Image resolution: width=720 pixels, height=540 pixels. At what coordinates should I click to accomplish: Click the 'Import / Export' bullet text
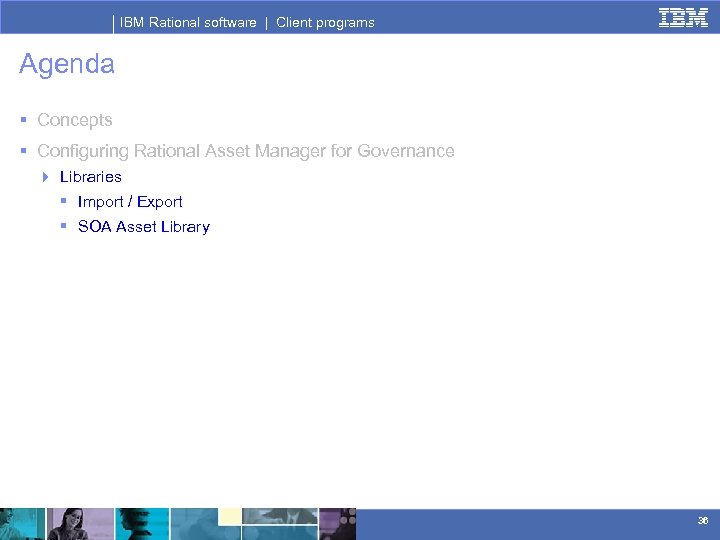(x=130, y=202)
